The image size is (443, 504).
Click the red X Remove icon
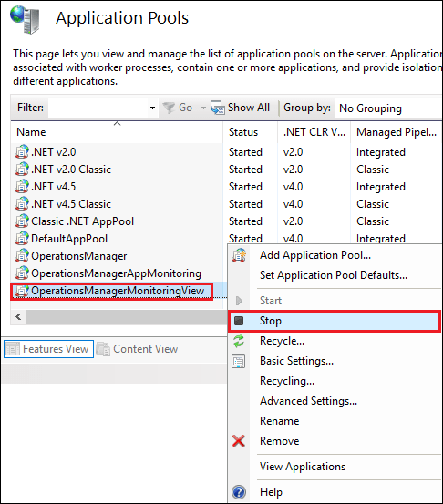(x=239, y=441)
